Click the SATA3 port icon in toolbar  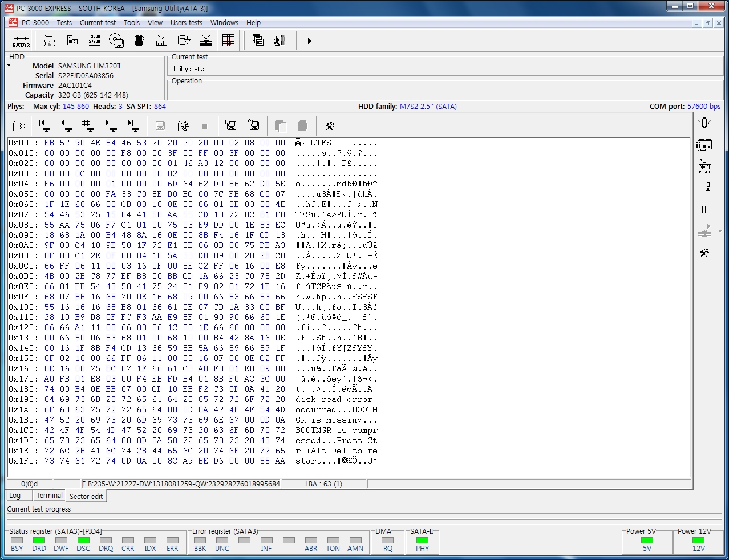[21, 41]
